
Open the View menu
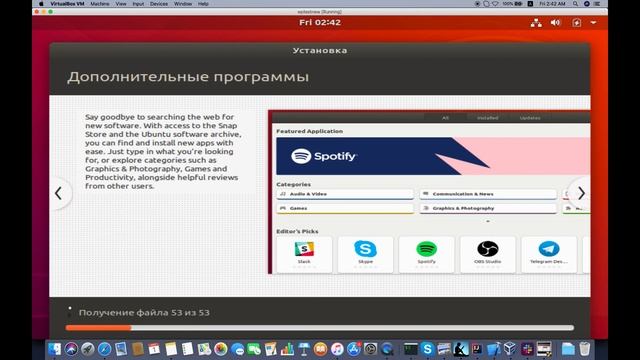[121, 4]
